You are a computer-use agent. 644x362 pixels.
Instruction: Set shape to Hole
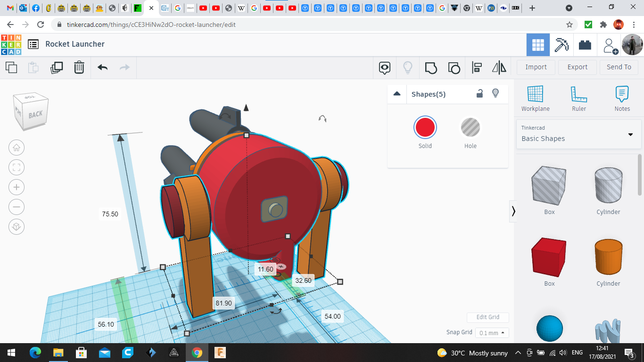(x=470, y=128)
